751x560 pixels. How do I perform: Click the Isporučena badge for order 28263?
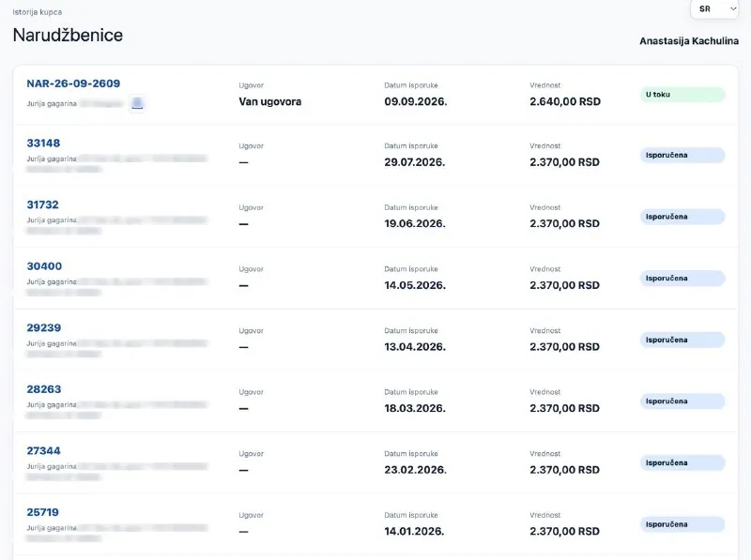682,401
